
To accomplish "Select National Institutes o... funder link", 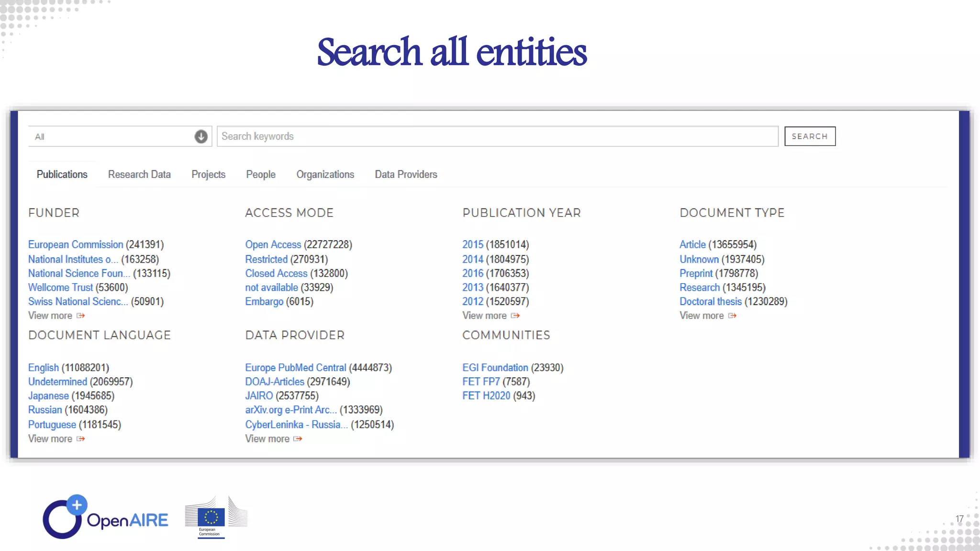I will coord(73,259).
